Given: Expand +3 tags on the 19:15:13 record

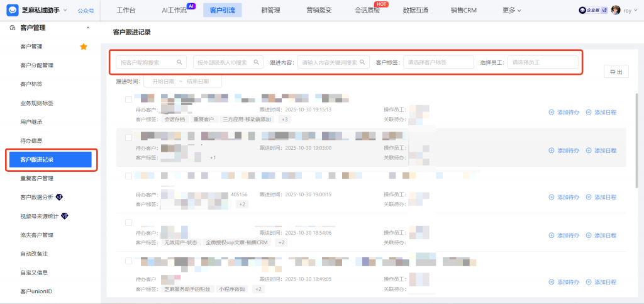Looking at the screenshot, I should pos(284,120).
